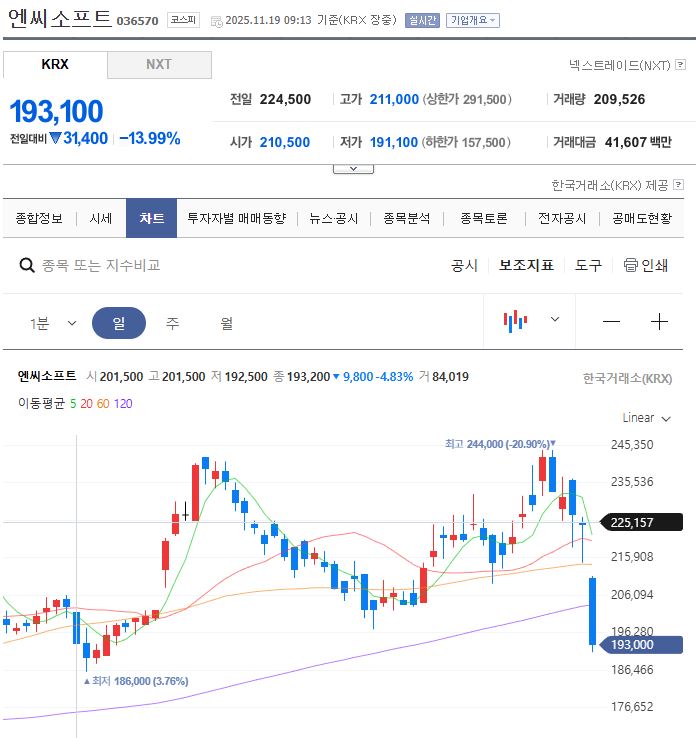This screenshot has height=738, width=696.
Task: Click the 도구 button
Action: tap(588, 265)
